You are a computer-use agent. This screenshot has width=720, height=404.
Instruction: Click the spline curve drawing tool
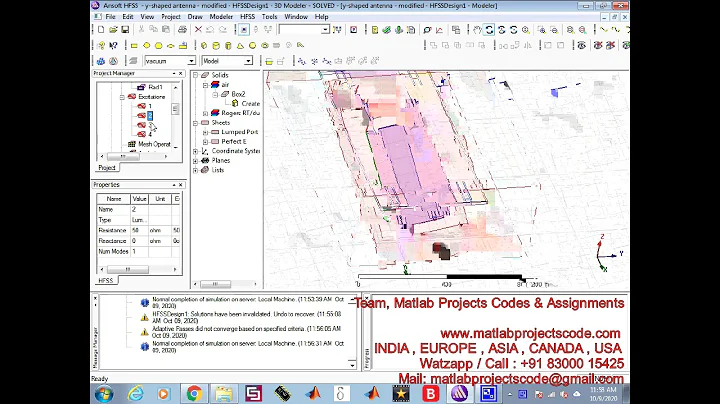[616, 30]
